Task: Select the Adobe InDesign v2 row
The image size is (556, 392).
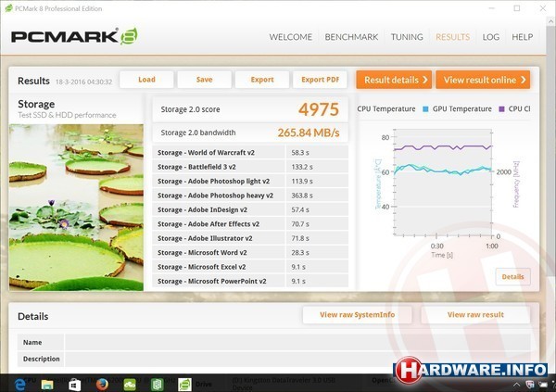Action: click(250, 209)
